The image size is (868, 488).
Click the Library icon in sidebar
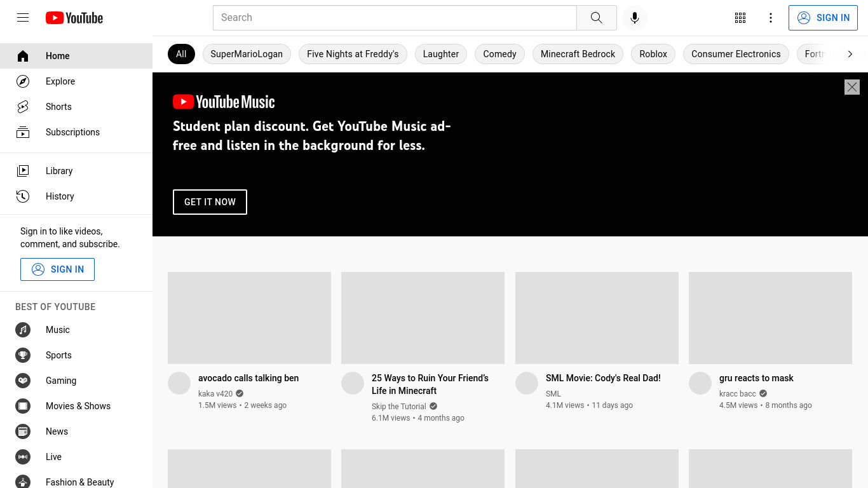(23, 171)
